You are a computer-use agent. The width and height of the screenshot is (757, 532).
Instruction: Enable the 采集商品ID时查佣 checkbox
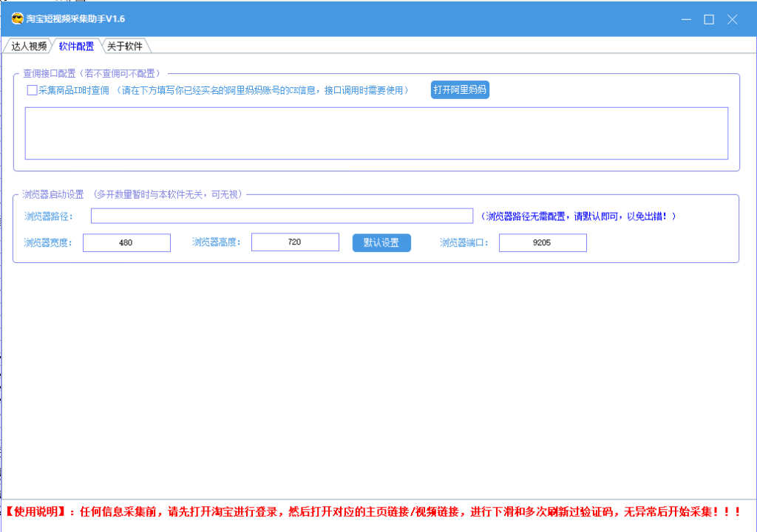pos(32,90)
